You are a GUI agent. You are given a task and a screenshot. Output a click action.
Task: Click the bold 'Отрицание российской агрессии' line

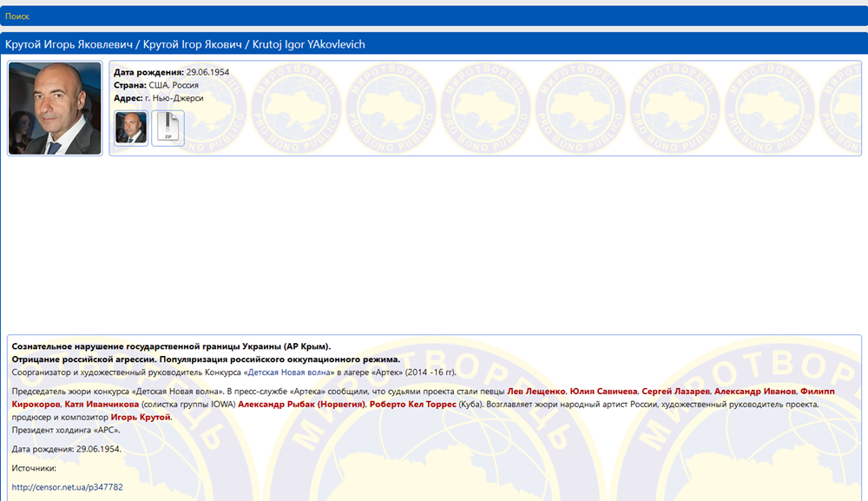[206, 359]
